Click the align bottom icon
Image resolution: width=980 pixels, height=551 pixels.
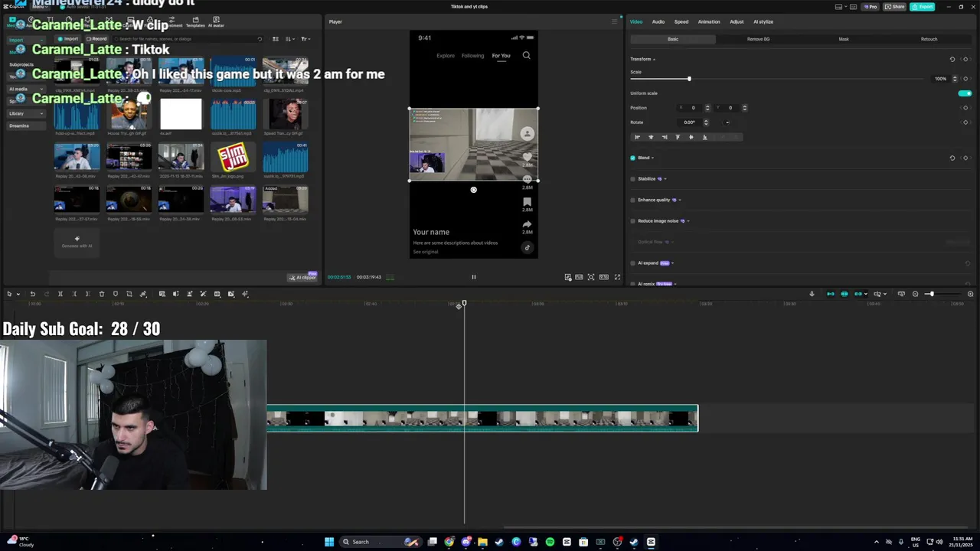pyautogui.click(x=704, y=137)
